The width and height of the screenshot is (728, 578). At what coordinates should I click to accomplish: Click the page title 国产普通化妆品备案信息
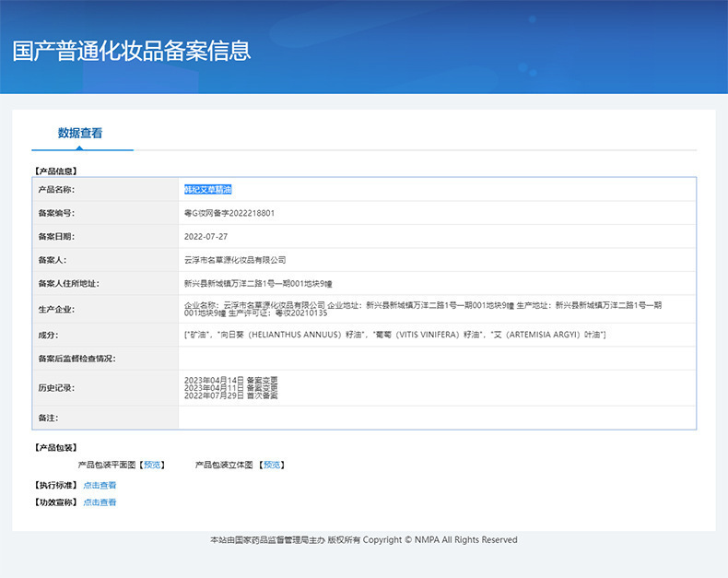pyautogui.click(x=132, y=51)
